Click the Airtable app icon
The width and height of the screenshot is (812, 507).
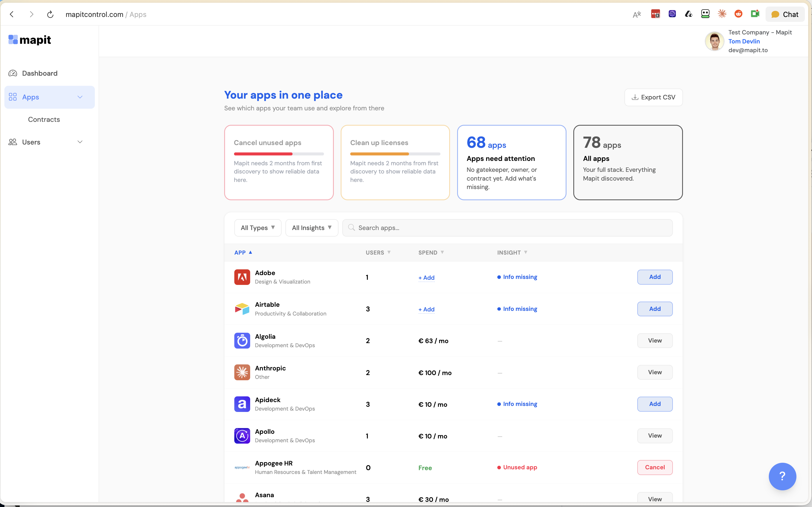pyautogui.click(x=242, y=309)
